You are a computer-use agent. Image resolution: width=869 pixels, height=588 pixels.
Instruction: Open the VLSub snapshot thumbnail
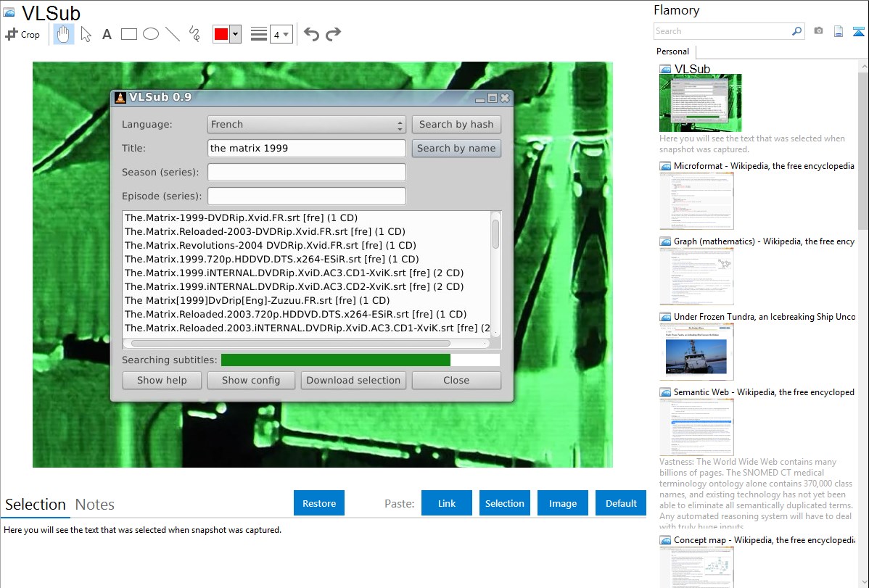tap(701, 103)
